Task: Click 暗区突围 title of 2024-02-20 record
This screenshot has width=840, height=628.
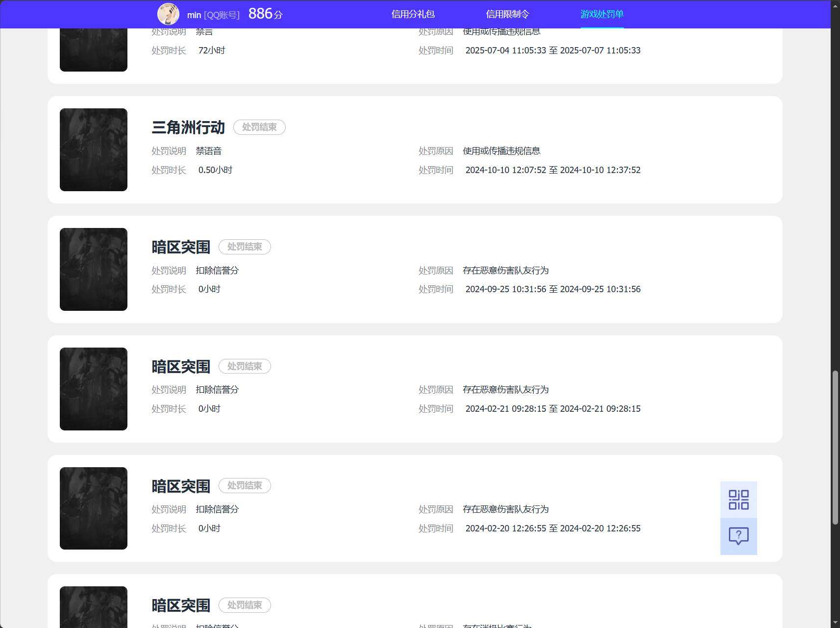Action: pyautogui.click(x=181, y=486)
